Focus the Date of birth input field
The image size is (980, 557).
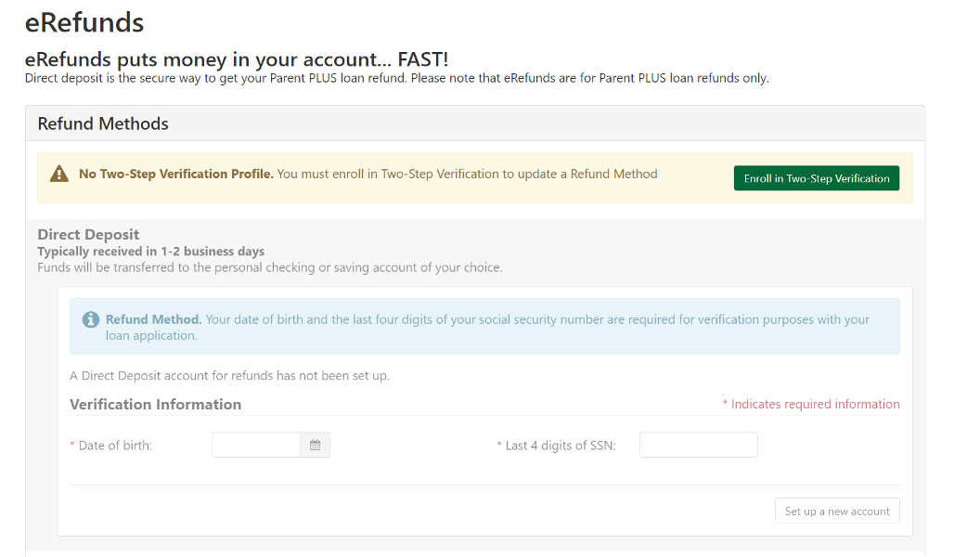(256, 446)
